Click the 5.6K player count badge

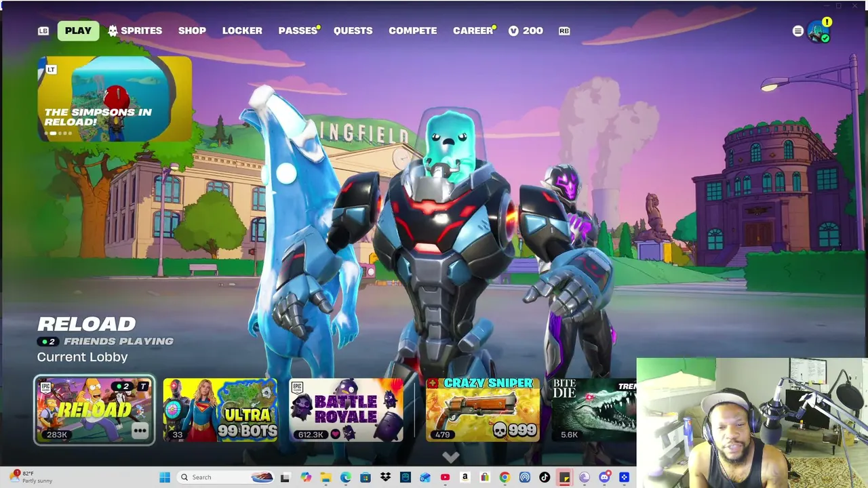point(569,434)
